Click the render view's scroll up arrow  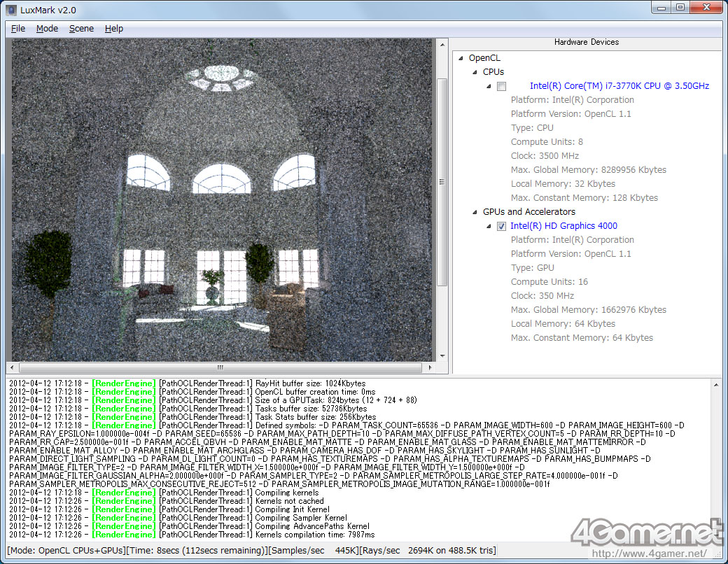click(x=442, y=44)
